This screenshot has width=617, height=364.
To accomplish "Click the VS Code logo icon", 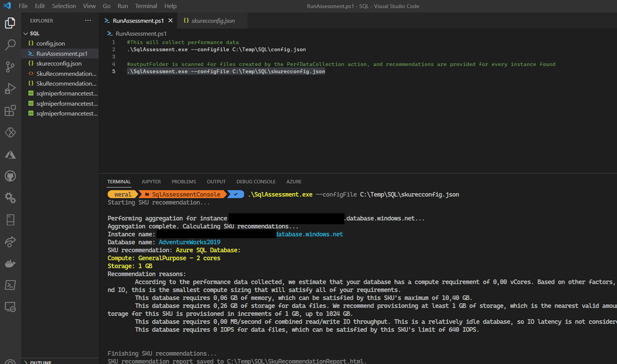I will (x=7, y=6).
